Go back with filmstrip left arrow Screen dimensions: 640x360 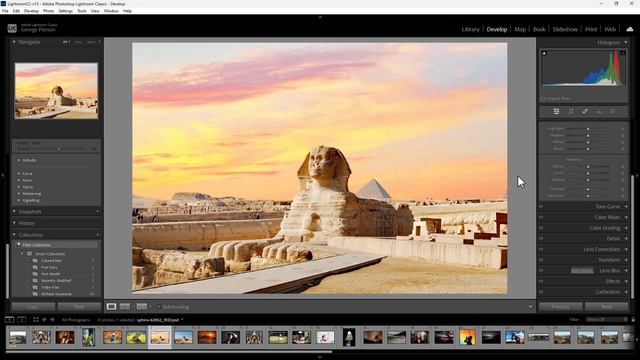pos(44,320)
